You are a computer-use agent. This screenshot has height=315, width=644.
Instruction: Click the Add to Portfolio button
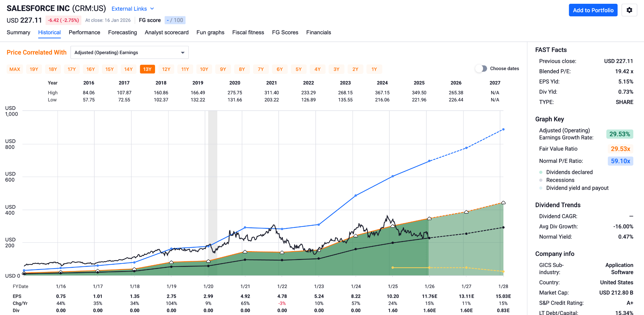[x=593, y=10]
